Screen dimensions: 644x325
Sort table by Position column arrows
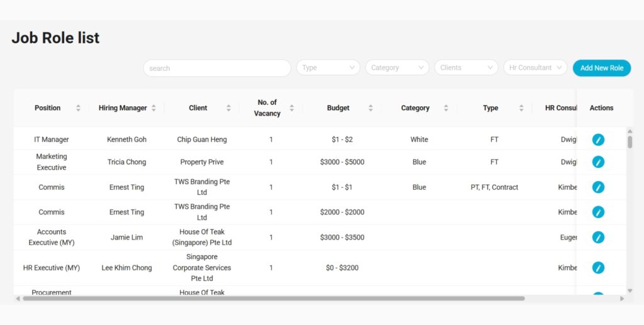click(x=78, y=108)
